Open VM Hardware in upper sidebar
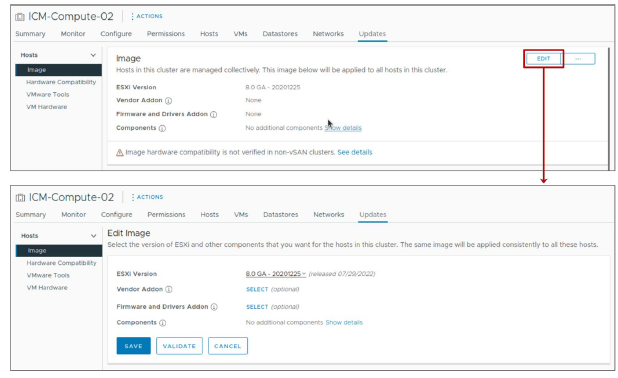This screenshot has width=618, height=378. pyautogui.click(x=47, y=107)
